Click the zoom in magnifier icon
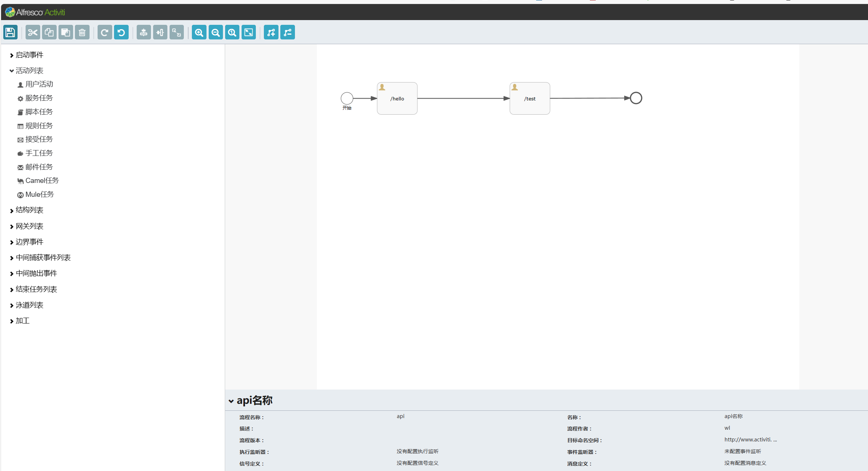Screen dimensions: 868x471 (x=199, y=32)
